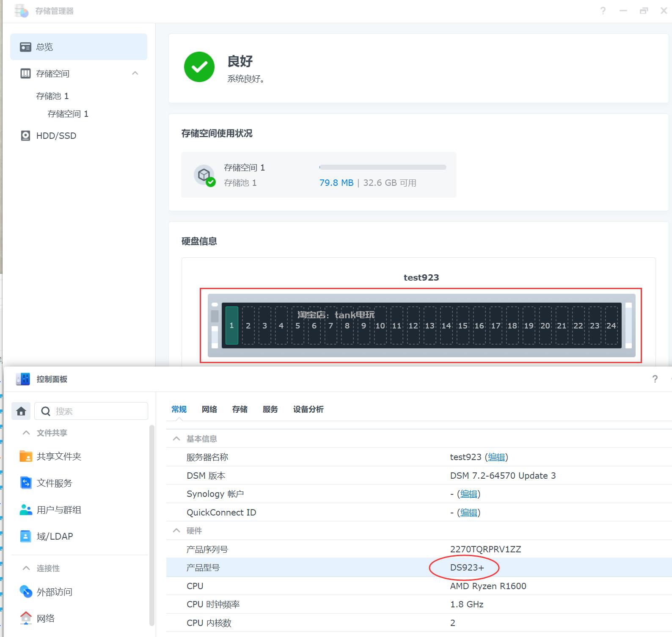Open 外部访问 external access icon
The width and height of the screenshot is (672, 637).
click(26, 592)
